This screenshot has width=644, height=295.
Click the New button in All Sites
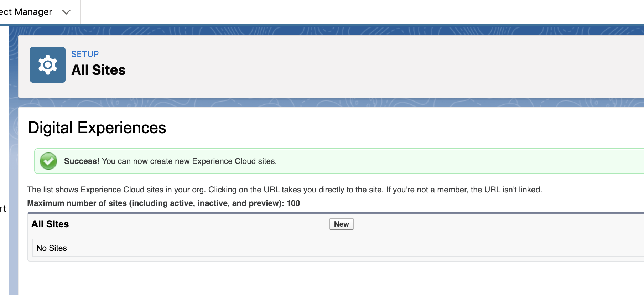(x=341, y=224)
